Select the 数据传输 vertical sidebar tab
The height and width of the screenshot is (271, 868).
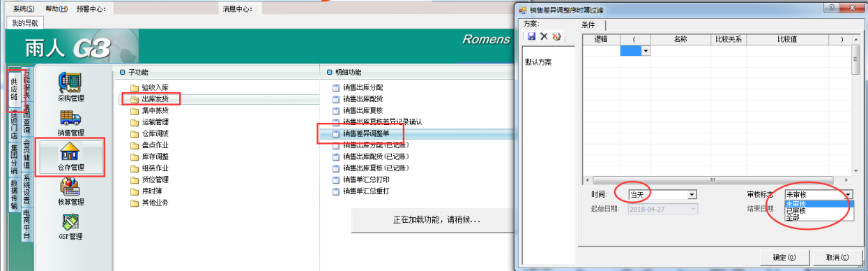pos(14,194)
